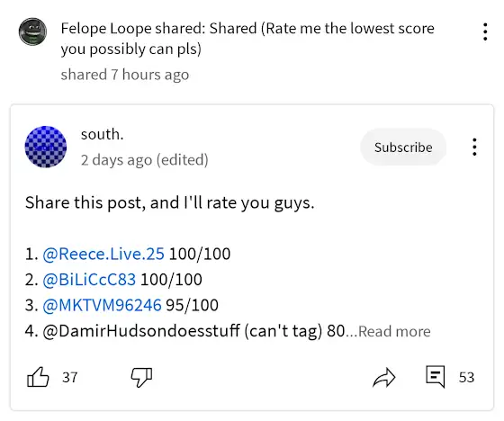Open Felope Loope's profile avatar
Viewport: 504px width, 421px height.
click(x=32, y=31)
